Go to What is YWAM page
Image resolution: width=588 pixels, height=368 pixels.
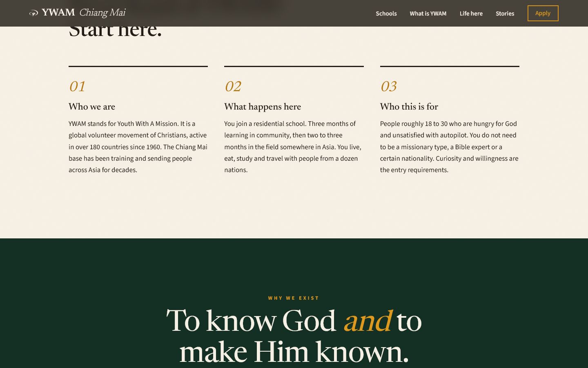click(428, 13)
